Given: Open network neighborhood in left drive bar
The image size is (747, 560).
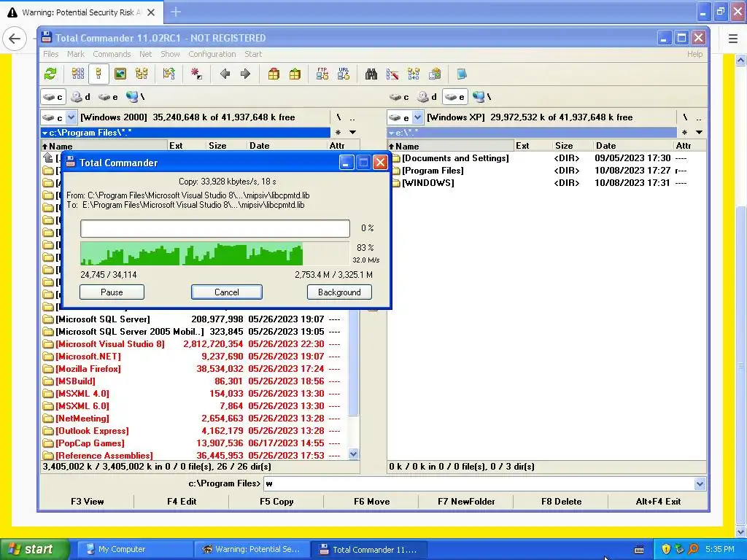Looking at the screenshot, I should tap(135, 97).
